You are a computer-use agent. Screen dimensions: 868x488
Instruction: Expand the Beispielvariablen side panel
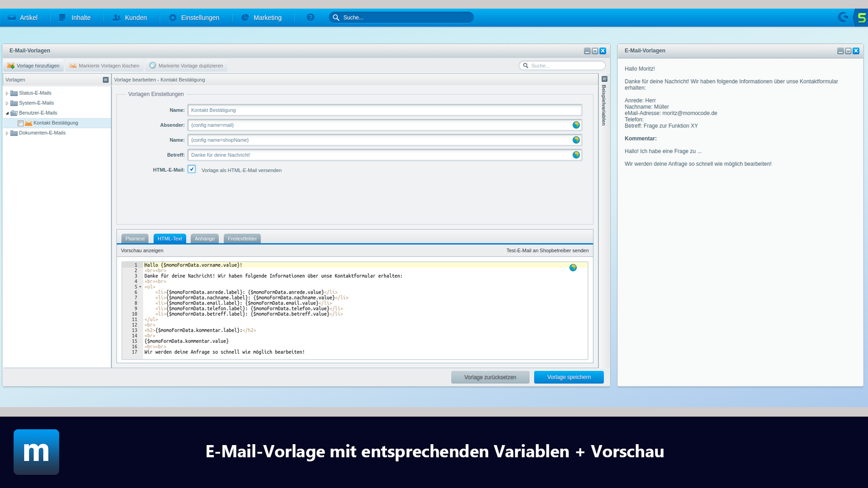(604, 79)
